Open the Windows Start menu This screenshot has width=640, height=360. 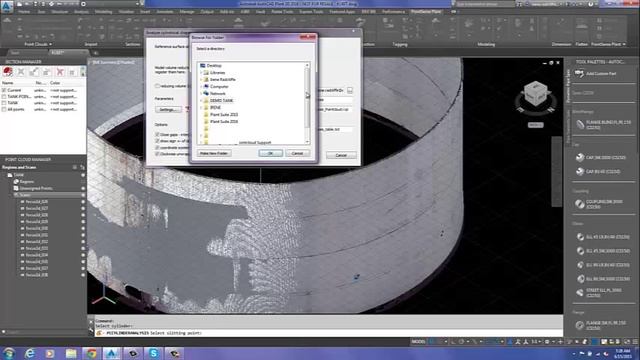(9, 353)
